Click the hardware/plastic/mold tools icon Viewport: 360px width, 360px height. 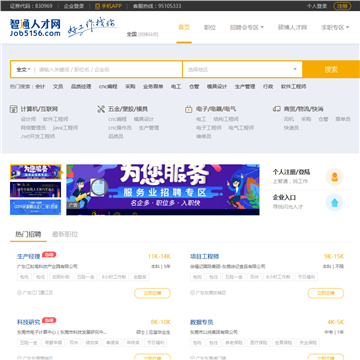point(101,109)
